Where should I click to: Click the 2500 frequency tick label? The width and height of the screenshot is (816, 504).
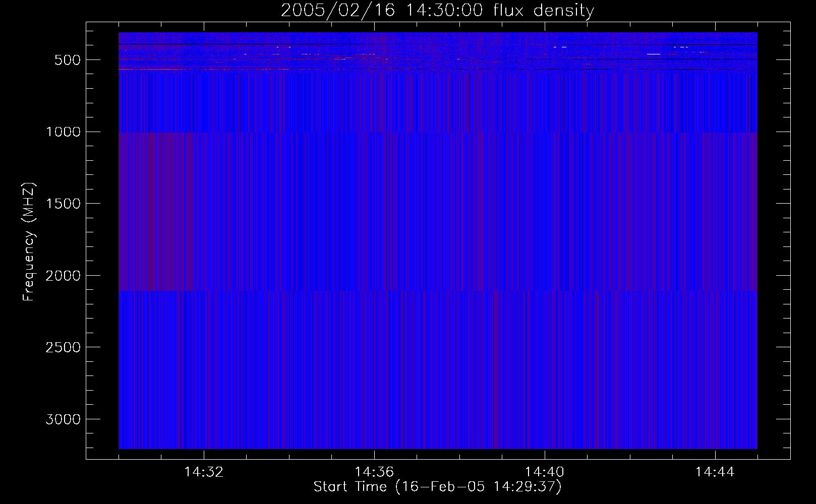click(63, 347)
